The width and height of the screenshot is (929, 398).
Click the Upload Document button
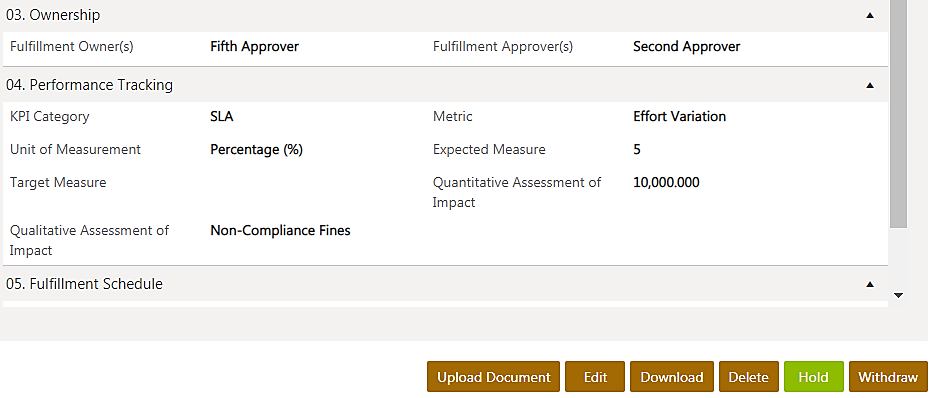pyautogui.click(x=494, y=377)
